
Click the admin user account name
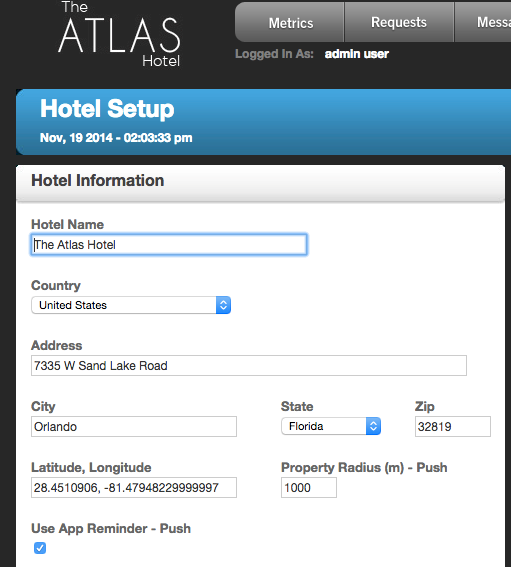tap(357, 54)
